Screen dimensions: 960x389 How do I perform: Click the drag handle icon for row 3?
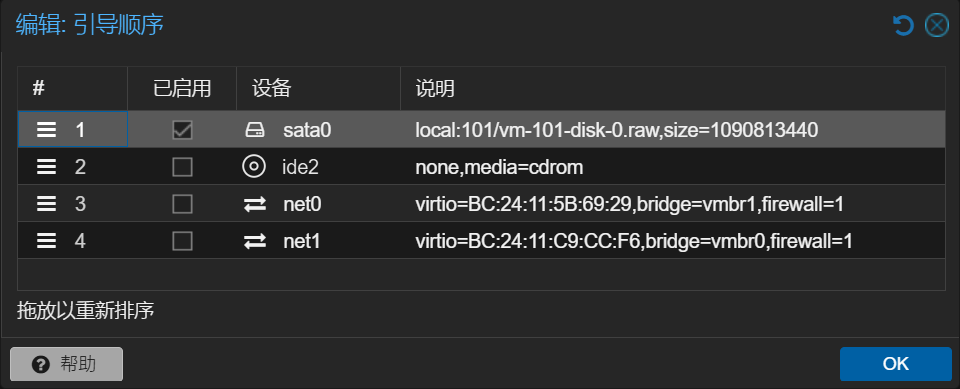(46, 204)
